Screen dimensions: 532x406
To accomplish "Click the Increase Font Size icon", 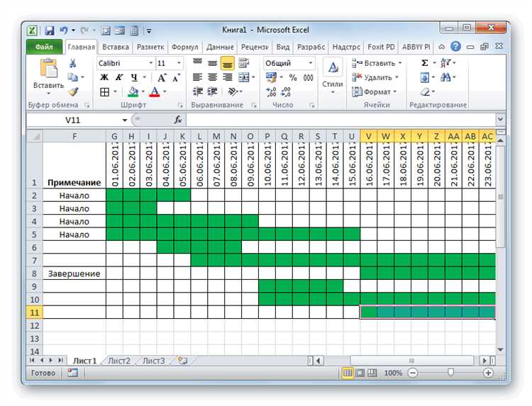I will tap(162, 77).
